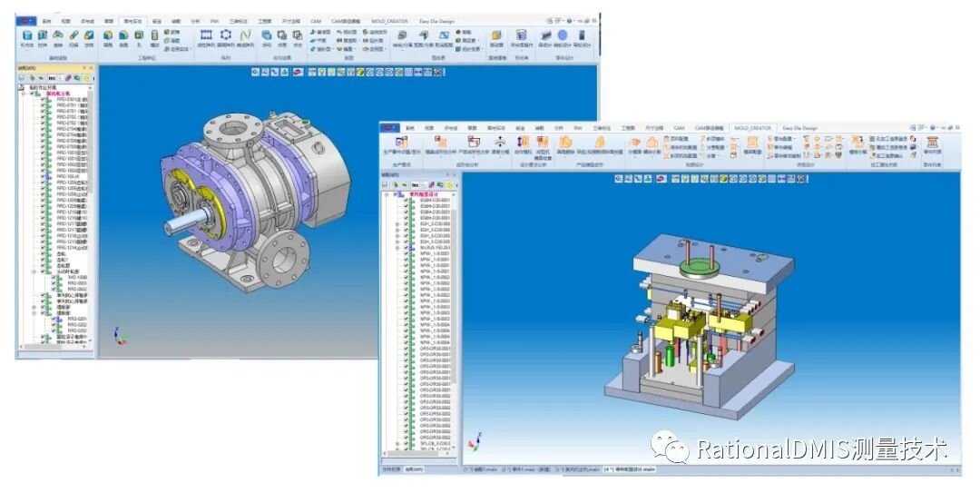Open the CAM tab in the left window
Screen dimensions: 980x493
pyautogui.click(x=316, y=21)
